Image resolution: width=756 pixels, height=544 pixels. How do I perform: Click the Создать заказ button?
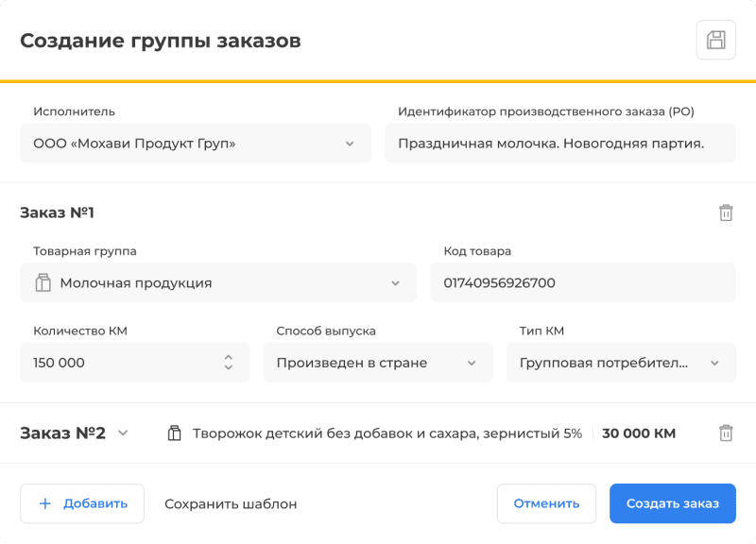[672, 503]
